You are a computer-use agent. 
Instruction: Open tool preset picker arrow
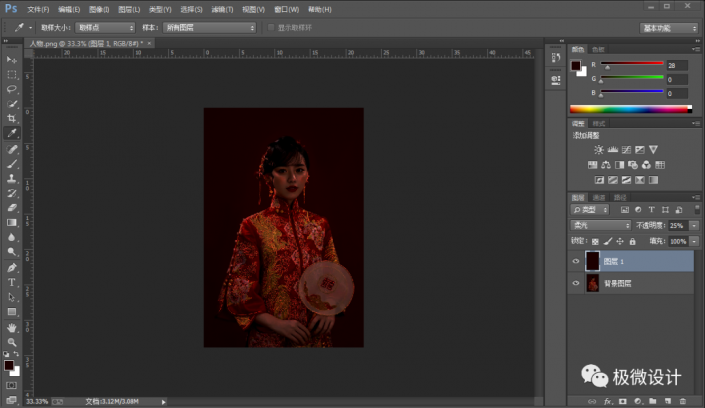[x=31, y=28]
